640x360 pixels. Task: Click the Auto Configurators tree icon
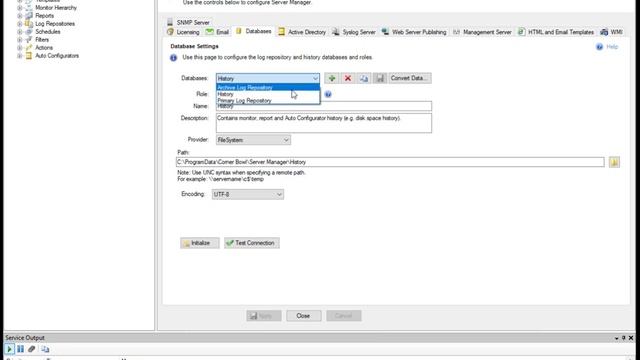29,56
